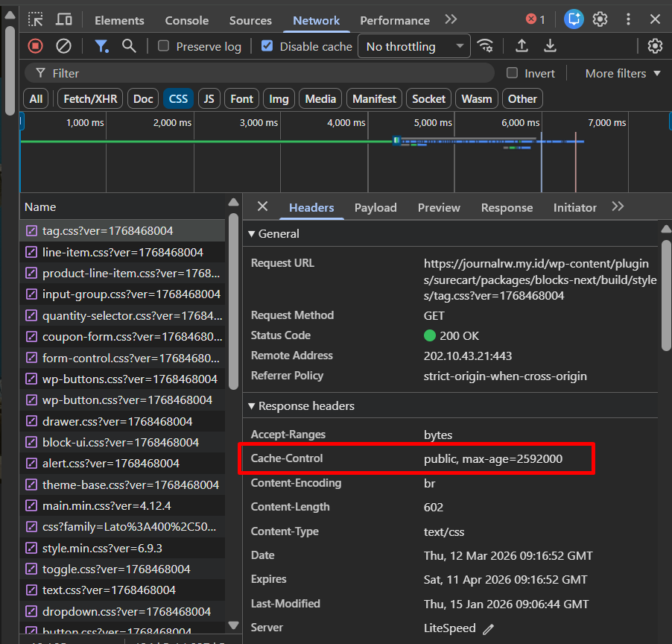
Task: Select the Fetch/XHR filter button
Action: [89, 98]
